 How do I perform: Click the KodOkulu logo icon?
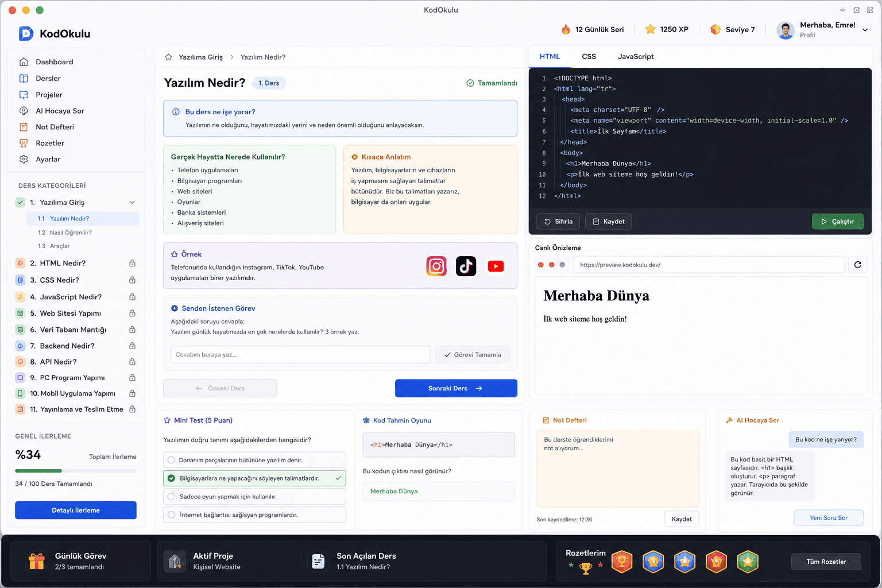pyautogui.click(x=26, y=33)
